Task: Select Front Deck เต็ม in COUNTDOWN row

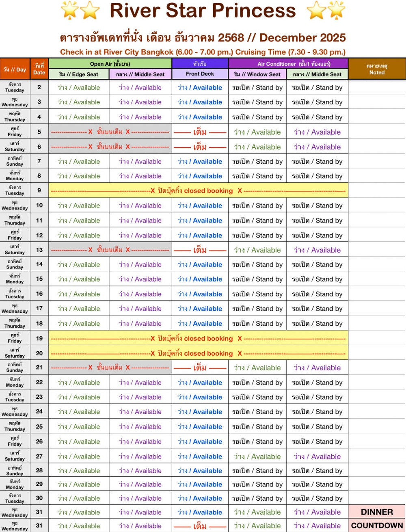Action: coord(200,526)
